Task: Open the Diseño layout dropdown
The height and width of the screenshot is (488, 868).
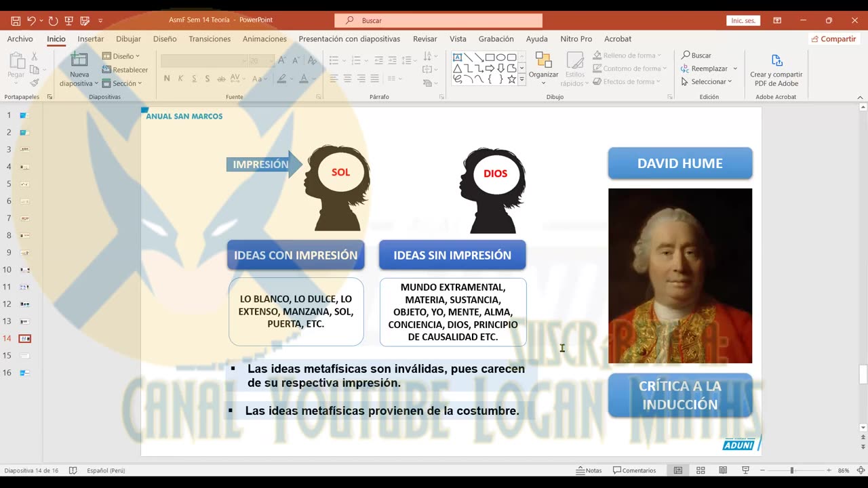Action: point(121,56)
